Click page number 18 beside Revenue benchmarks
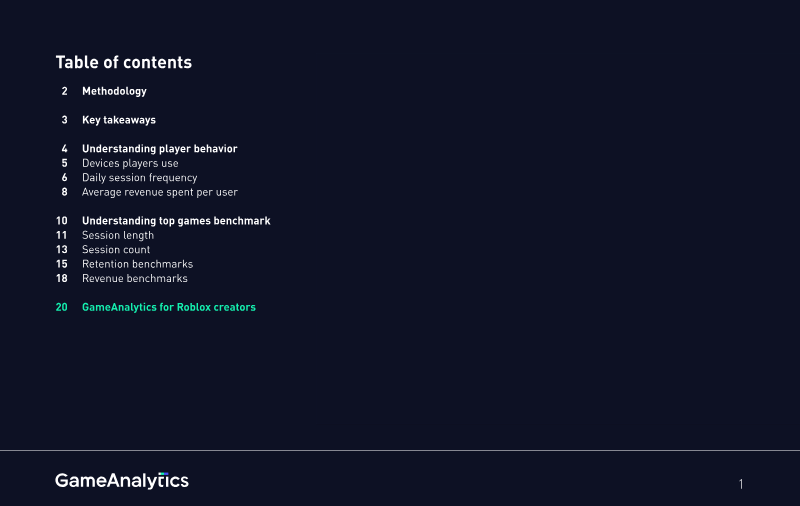This screenshot has width=800, height=506. (62, 279)
